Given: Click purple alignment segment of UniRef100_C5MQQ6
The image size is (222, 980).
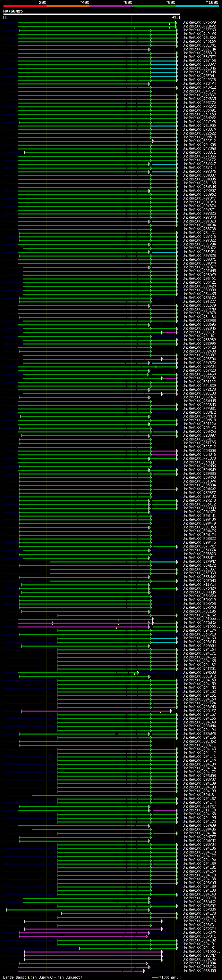Looking at the screenshot, I should 165,451.
